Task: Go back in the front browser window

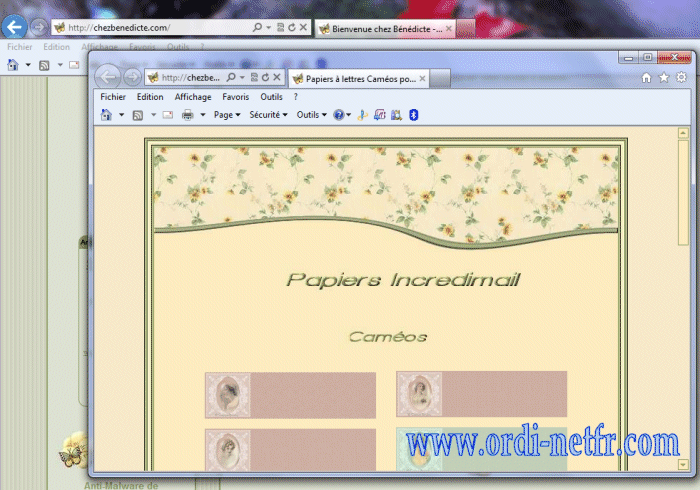Action: coord(108,77)
